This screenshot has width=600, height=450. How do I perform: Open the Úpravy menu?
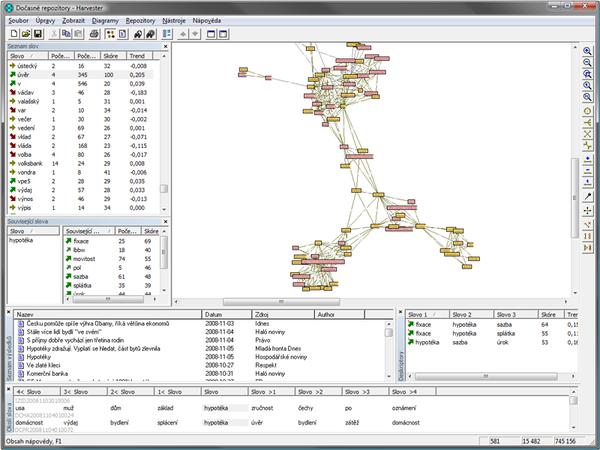tap(45, 21)
